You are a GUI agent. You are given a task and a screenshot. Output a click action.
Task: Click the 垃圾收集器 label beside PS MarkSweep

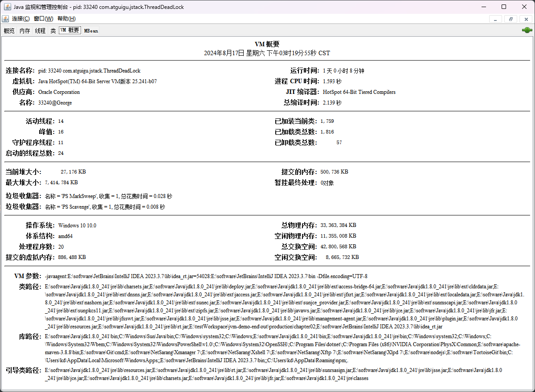[x=24, y=196]
